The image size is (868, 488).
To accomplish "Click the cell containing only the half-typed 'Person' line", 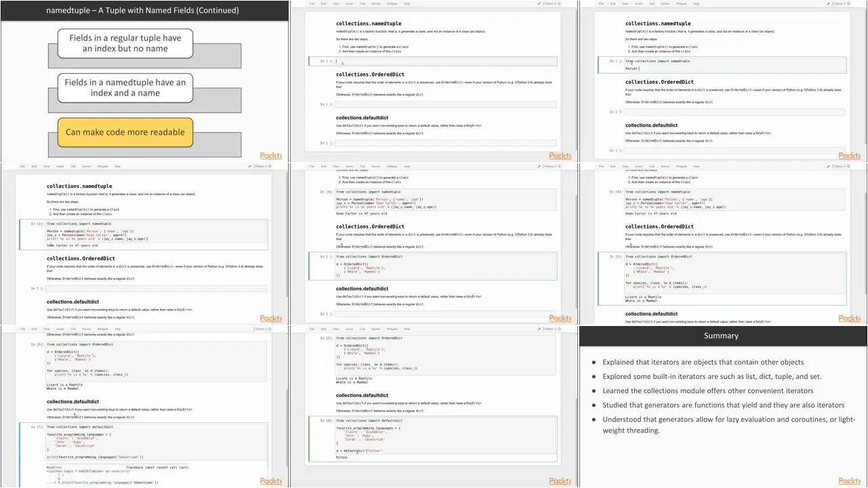I will coord(735,64).
